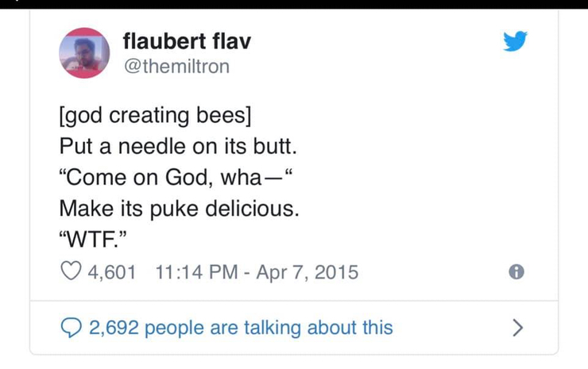Open the info circle icon
The height and width of the screenshot is (369, 588).
click(516, 273)
